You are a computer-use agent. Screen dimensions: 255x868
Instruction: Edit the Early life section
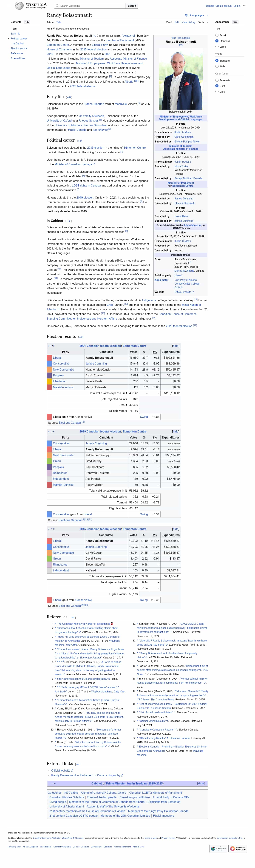click(69, 97)
